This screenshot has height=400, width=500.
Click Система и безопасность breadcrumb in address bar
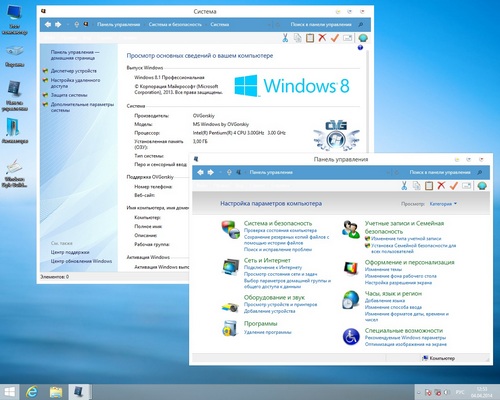coord(175,24)
